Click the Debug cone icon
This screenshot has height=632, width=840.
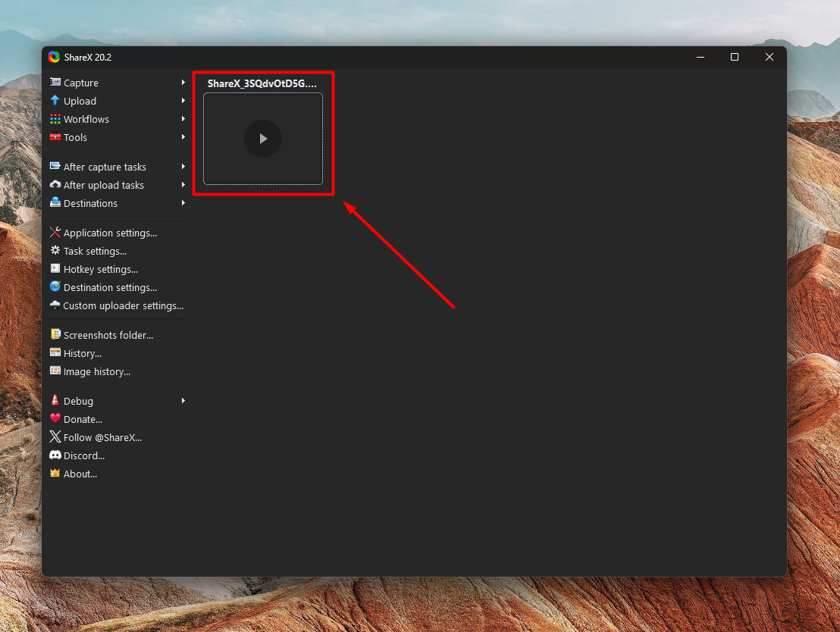(x=55, y=401)
